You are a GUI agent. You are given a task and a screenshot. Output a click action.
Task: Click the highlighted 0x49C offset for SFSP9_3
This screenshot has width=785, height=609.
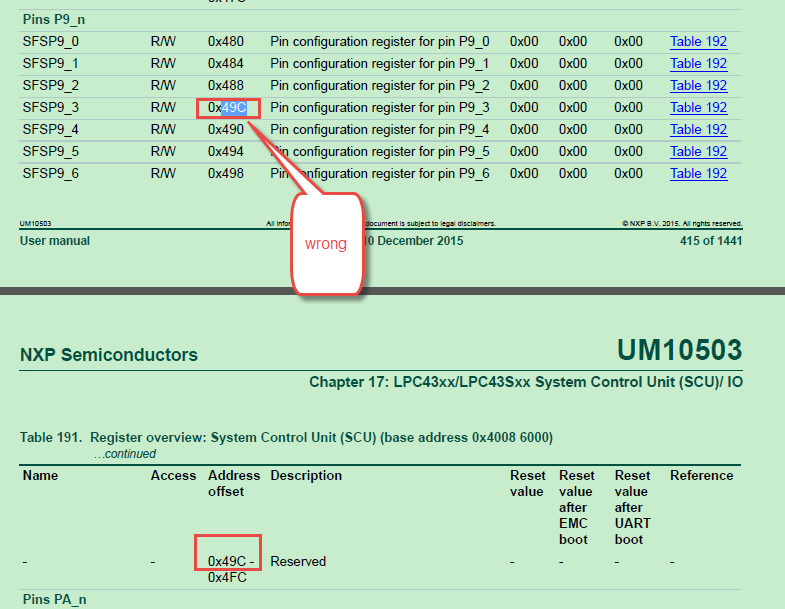228,108
